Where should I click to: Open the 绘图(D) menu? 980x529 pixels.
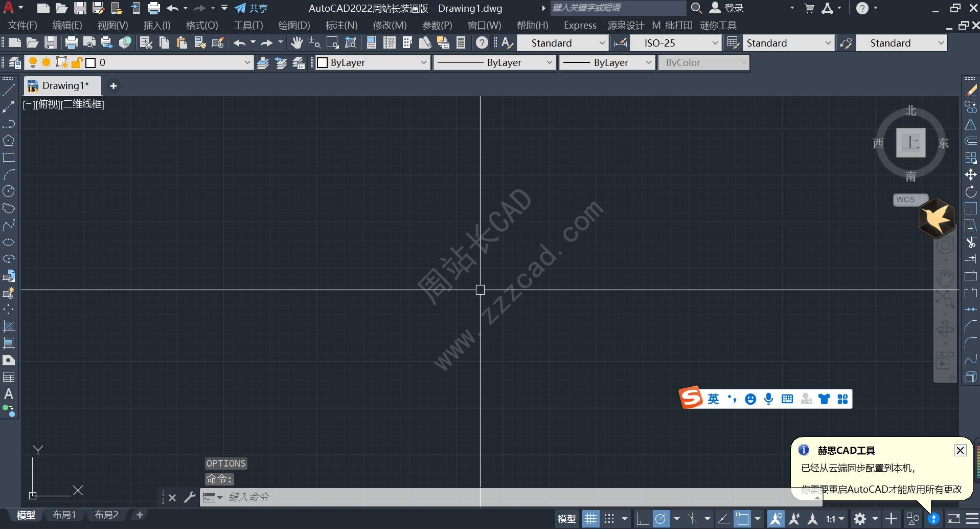pyautogui.click(x=294, y=25)
